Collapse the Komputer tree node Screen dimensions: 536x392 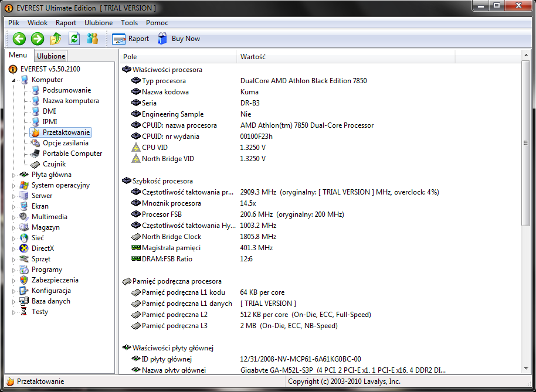click(13, 80)
